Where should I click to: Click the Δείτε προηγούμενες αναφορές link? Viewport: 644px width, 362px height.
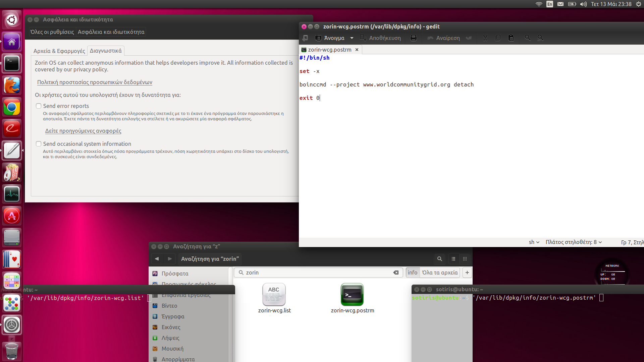(x=83, y=131)
